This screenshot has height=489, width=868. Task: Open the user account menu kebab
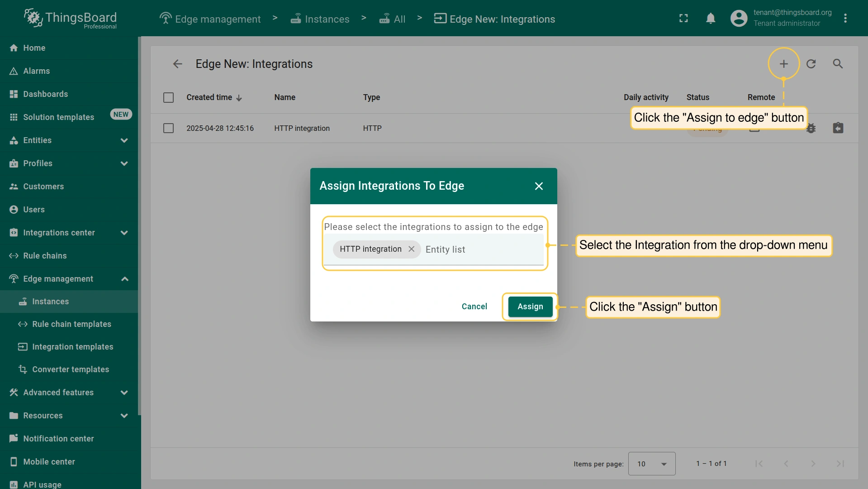(x=845, y=18)
